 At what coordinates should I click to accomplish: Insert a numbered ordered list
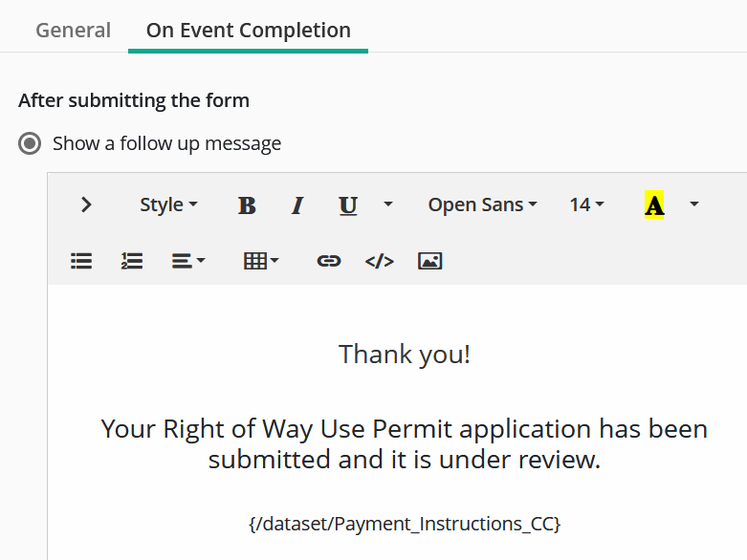132,261
